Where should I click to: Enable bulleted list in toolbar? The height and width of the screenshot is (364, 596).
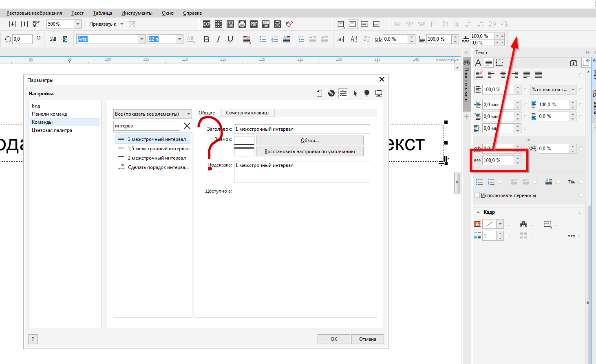[x=263, y=39]
